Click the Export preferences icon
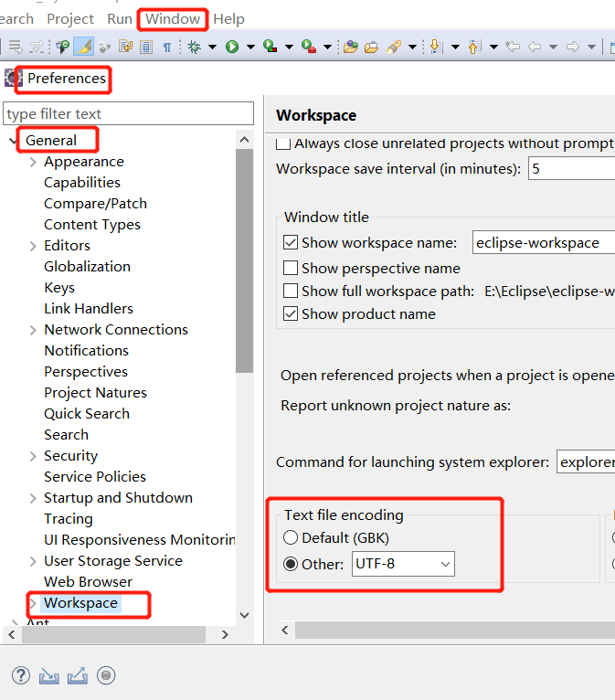The image size is (615, 700). [x=77, y=675]
